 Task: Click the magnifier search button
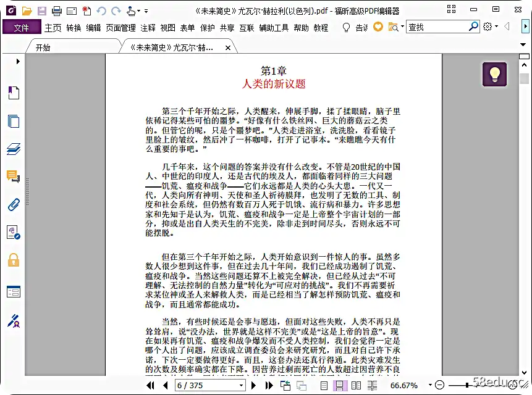[474, 27]
